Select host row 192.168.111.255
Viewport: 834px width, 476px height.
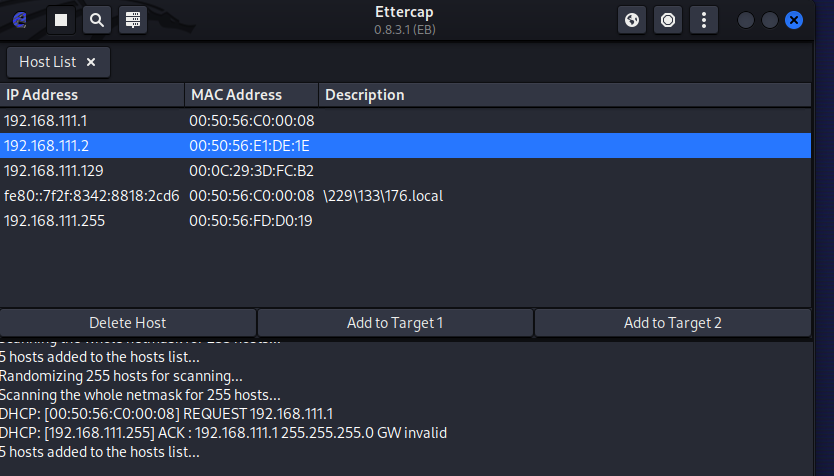405,221
